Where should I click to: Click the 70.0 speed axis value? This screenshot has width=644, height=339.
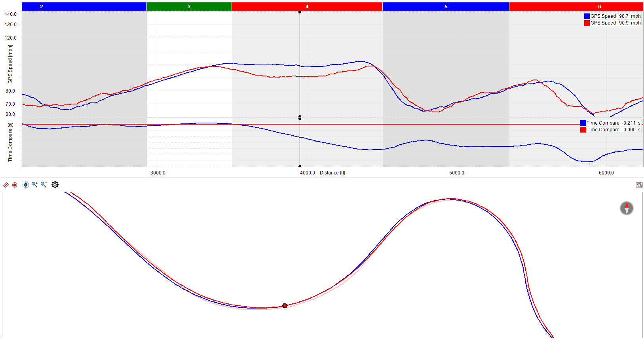[10, 104]
